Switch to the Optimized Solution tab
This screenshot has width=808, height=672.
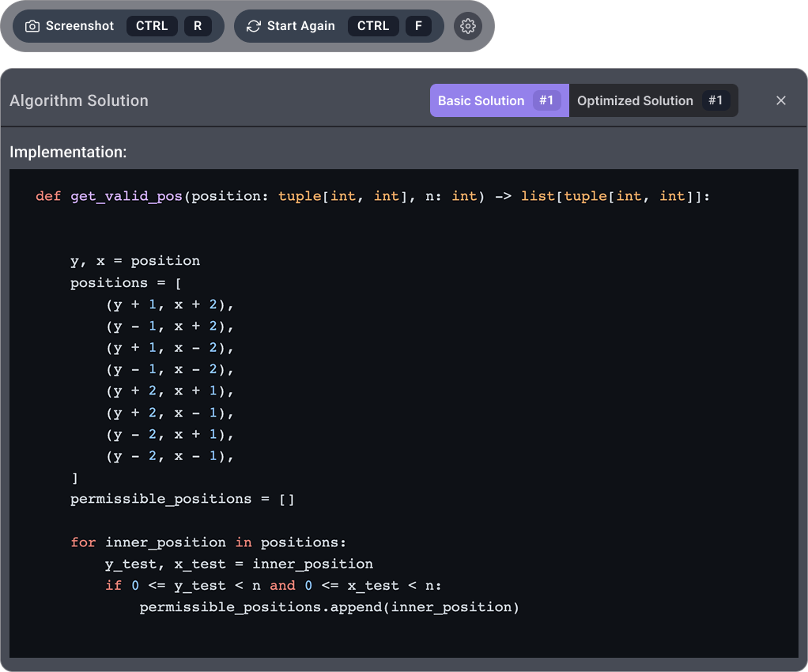635,100
